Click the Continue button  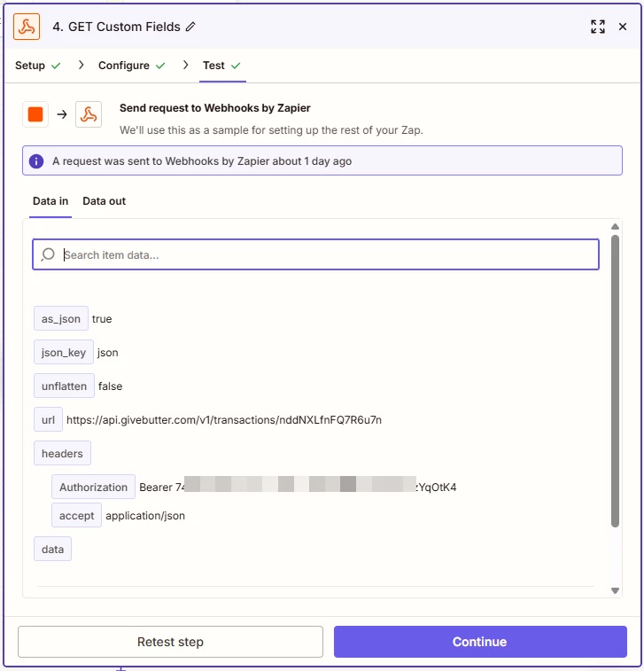coord(480,642)
